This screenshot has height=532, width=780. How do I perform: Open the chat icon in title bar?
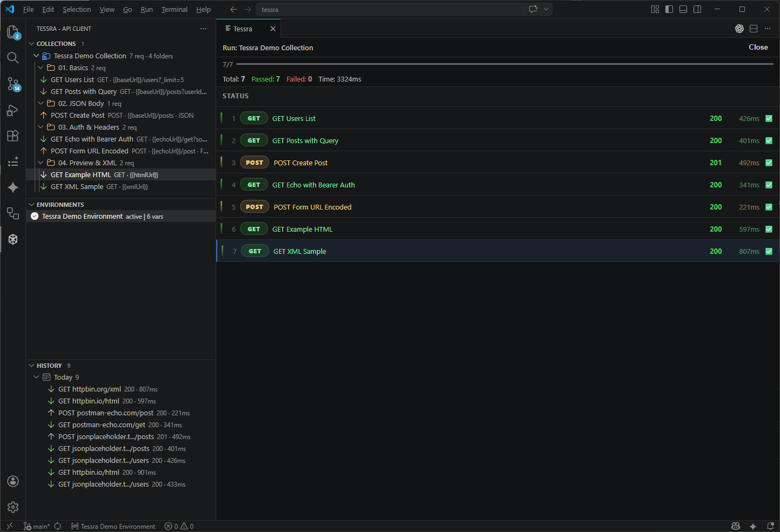click(533, 9)
